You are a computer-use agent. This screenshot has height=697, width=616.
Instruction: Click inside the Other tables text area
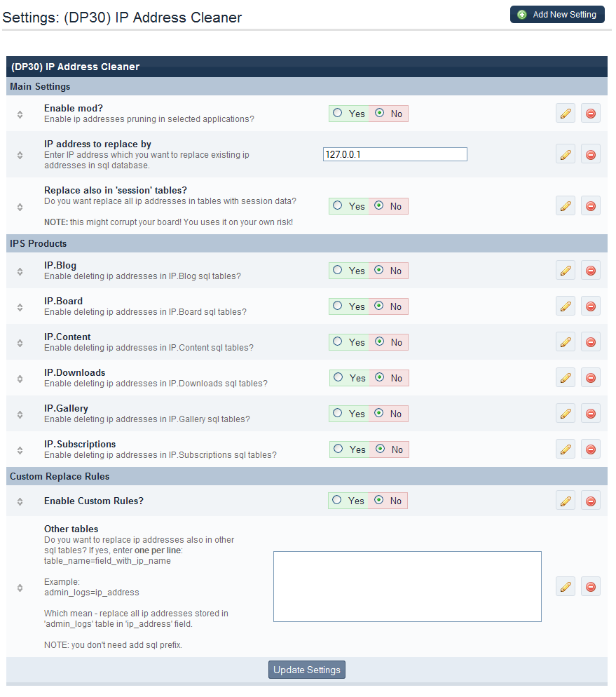(407, 586)
